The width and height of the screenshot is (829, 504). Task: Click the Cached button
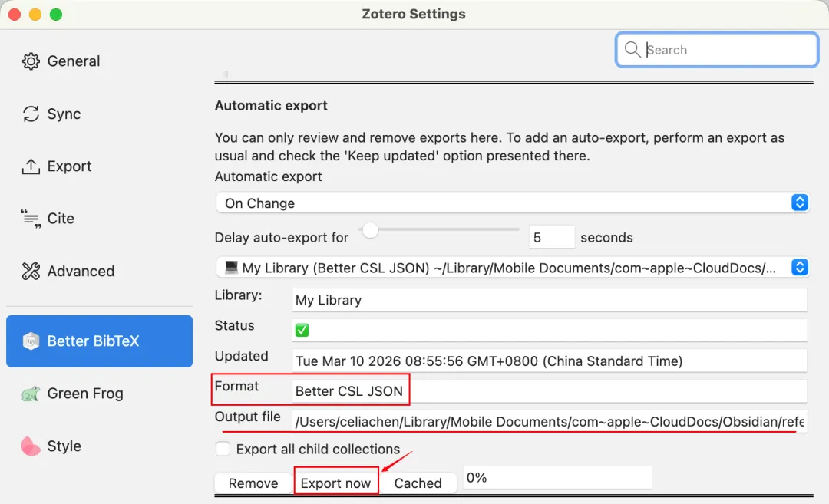tap(418, 483)
